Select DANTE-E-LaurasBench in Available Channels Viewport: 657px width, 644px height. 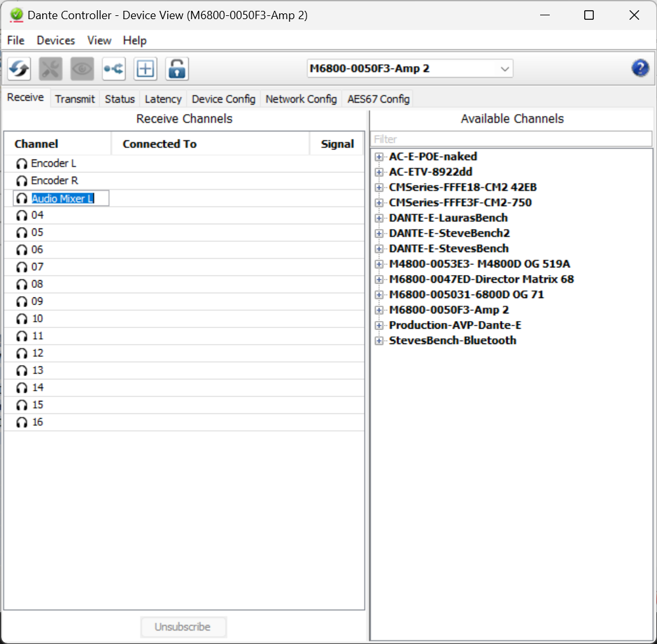[x=448, y=218]
